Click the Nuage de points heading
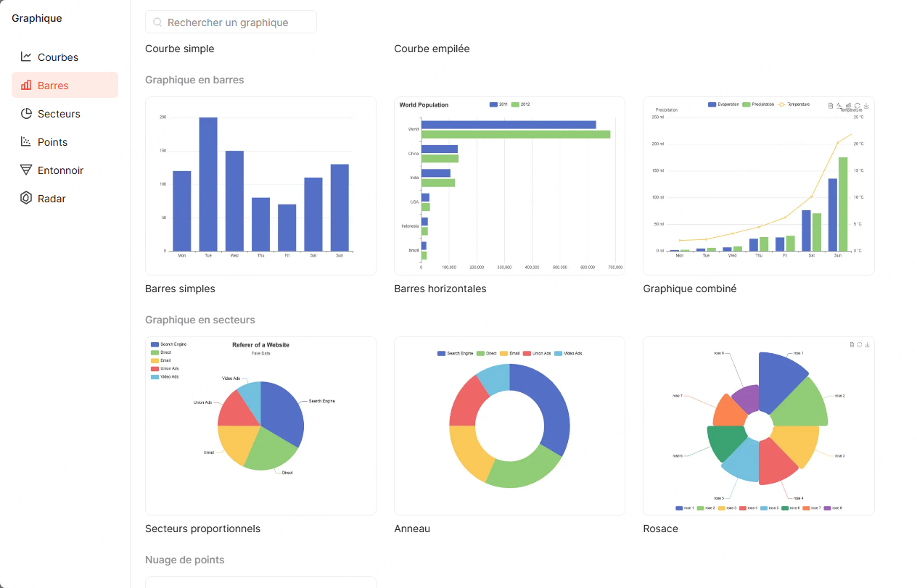This screenshot has width=917, height=588. click(x=185, y=560)
